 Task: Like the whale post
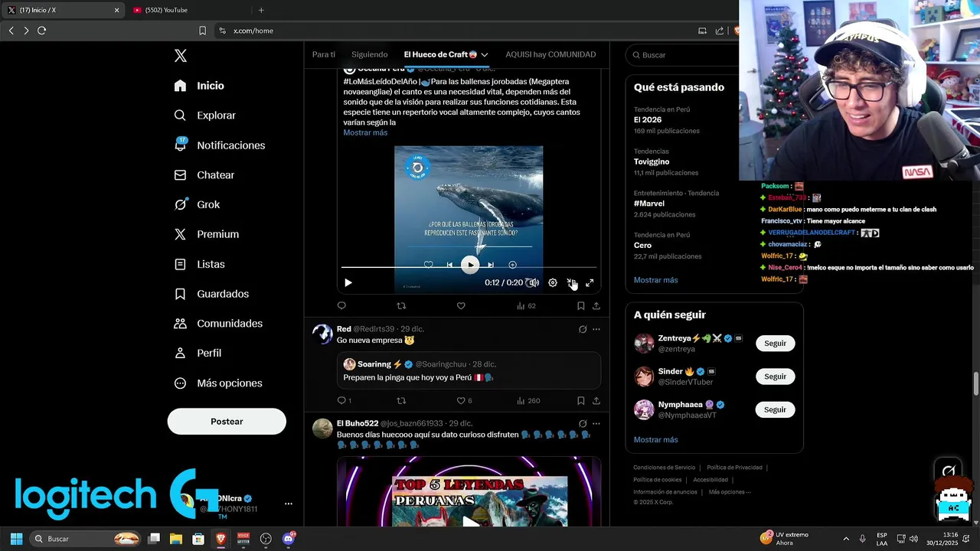(x=461, y=306)
